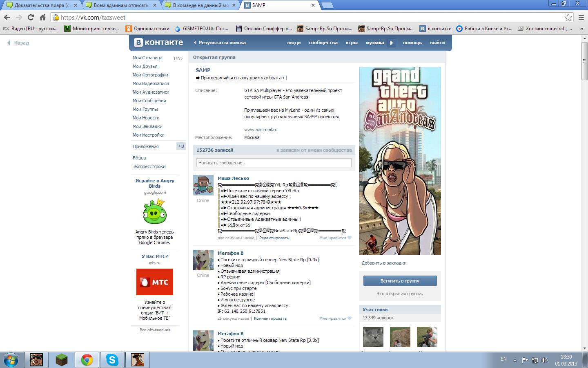This screenshot has height=368, width=588.
Task: Open 'люди' header menu
Action: coord(294,43)
